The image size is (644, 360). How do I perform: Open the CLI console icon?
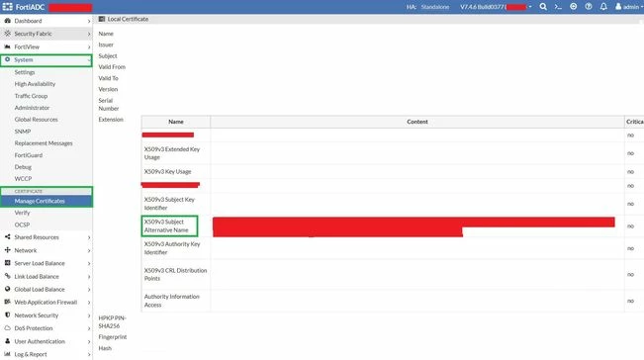(558, 7)
